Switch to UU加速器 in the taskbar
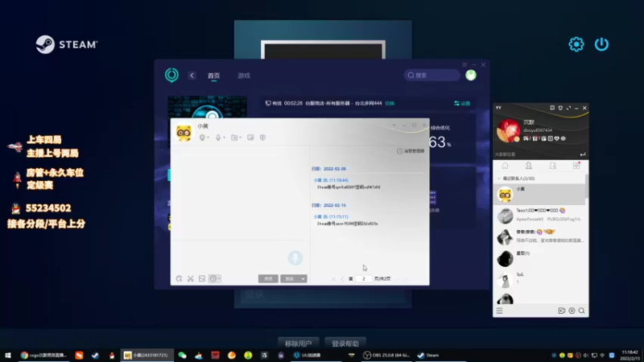This screenshot has width=644, height=362. [316, 356]
